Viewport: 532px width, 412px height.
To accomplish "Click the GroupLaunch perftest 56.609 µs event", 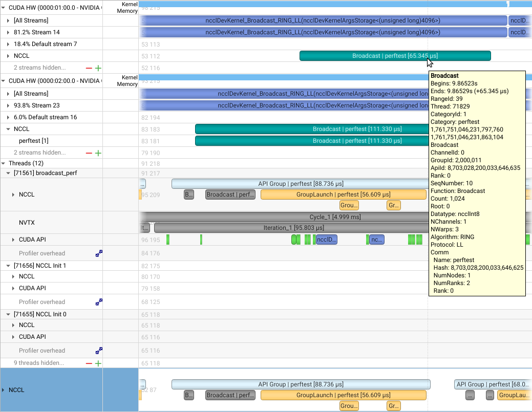I will click(343, 194).
